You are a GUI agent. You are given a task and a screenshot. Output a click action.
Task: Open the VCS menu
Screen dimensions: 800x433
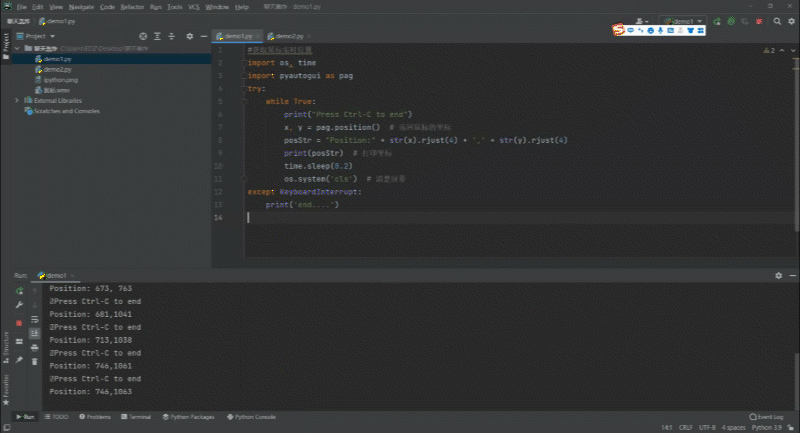click(194, 7)
